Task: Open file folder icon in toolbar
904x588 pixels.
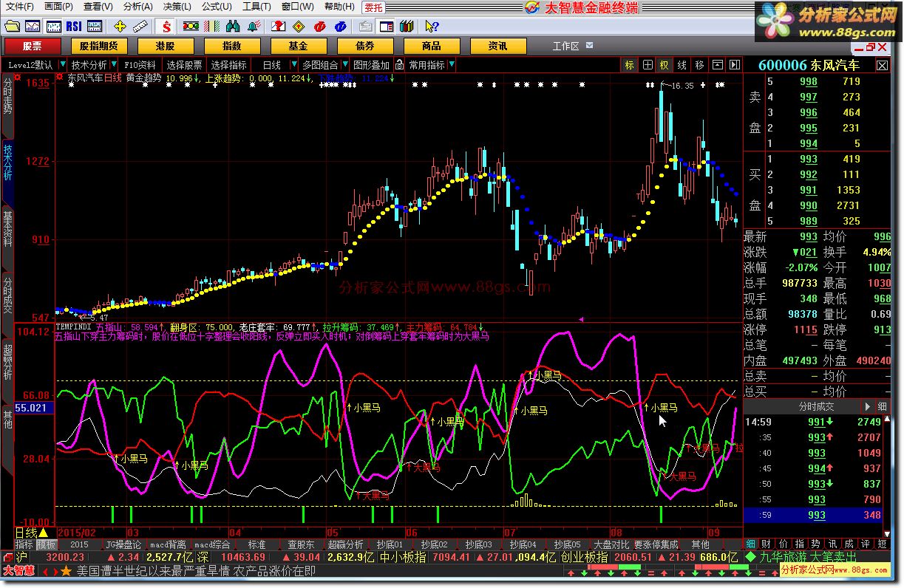Action: (12, 27)
